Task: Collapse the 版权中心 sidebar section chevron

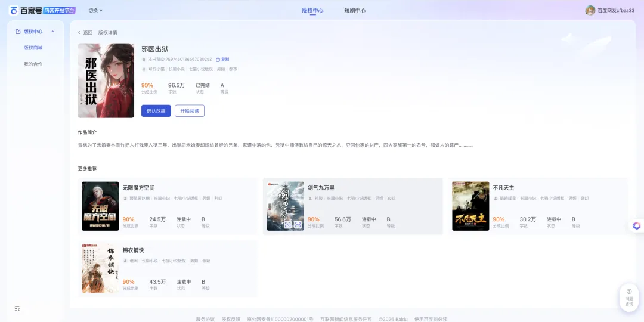Action: tap(52, 32)
